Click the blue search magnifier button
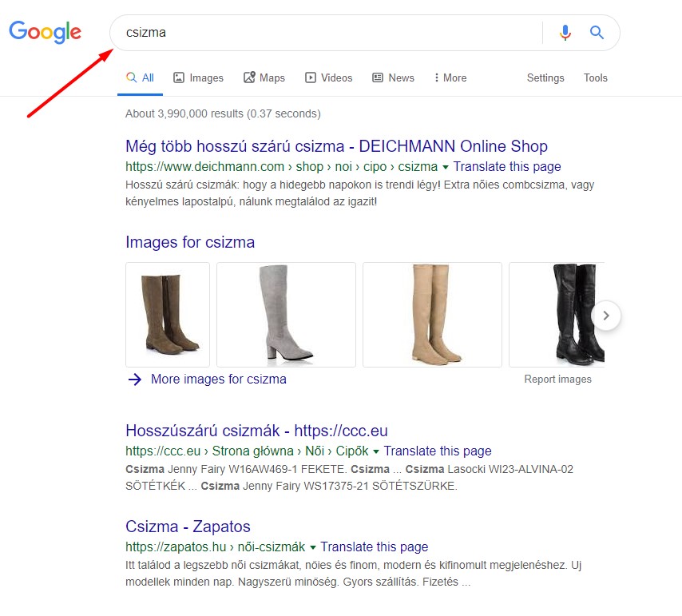The width and height of the screenshot is (682, 616). click(597, 32)
